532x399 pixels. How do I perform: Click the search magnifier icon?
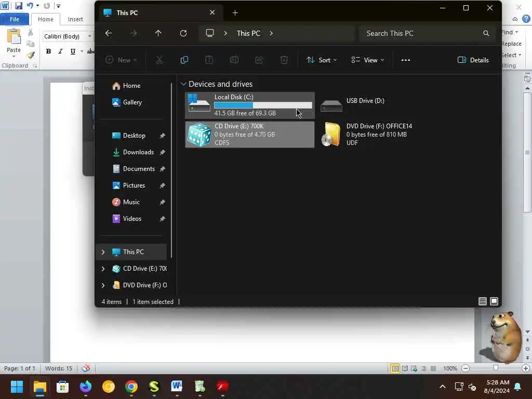pyautogui.click(x=486, y=33)
